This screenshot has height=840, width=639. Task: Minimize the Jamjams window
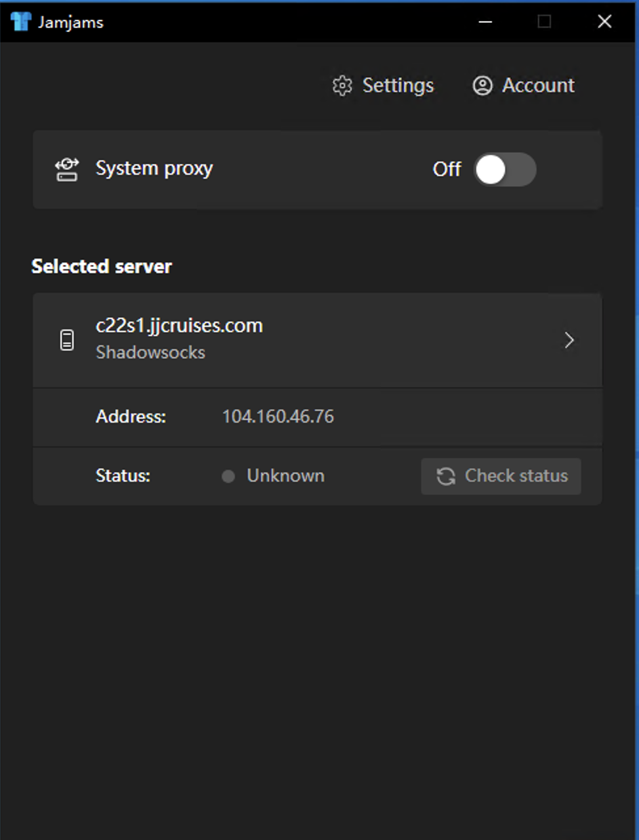point(485,22)
